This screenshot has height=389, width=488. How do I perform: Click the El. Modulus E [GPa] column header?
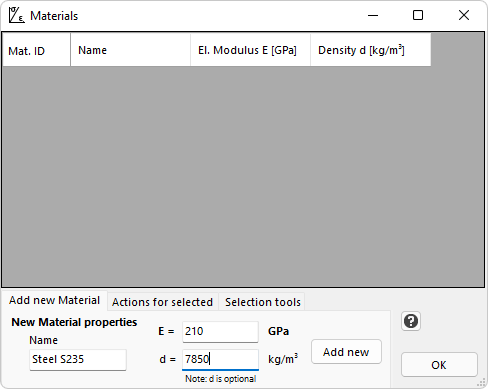pyautogui.click(x=250, y=50)
